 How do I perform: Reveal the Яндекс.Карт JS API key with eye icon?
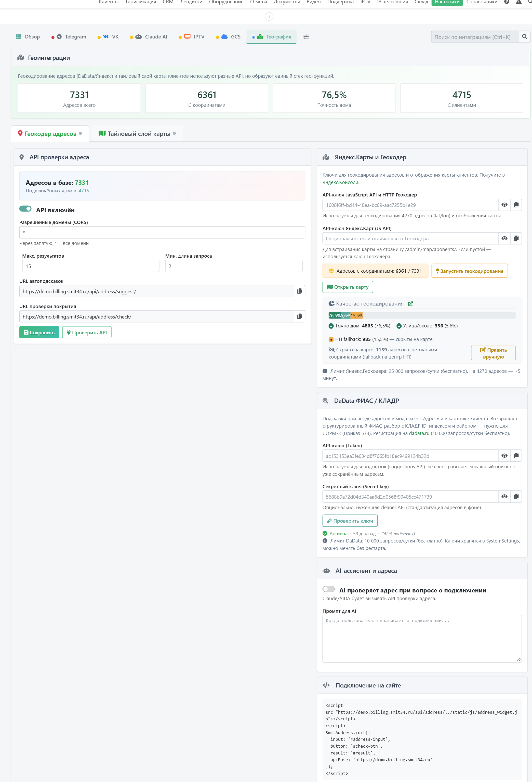click(504, 238)
